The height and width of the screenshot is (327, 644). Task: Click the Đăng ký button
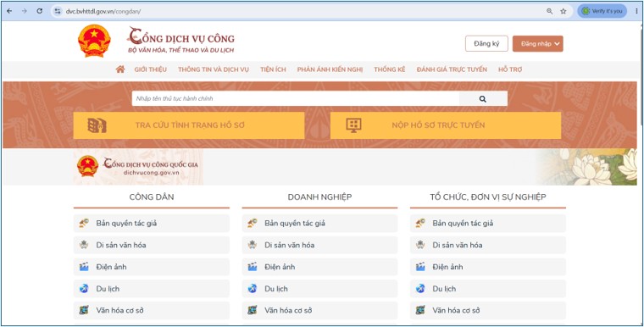coord(486,43)
